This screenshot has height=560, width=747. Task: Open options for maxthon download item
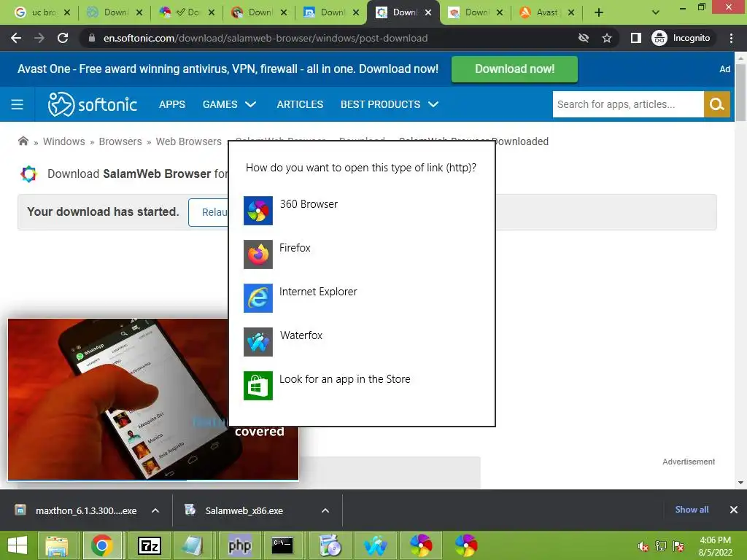[x=155, y=510]
